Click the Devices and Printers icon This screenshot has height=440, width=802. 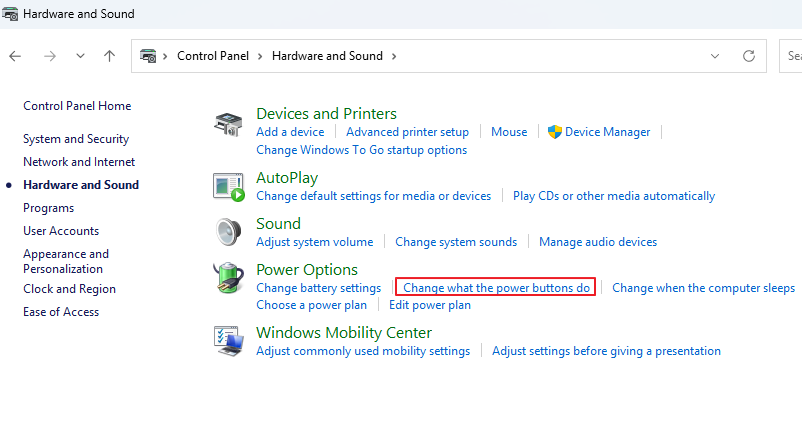(229, 124)
